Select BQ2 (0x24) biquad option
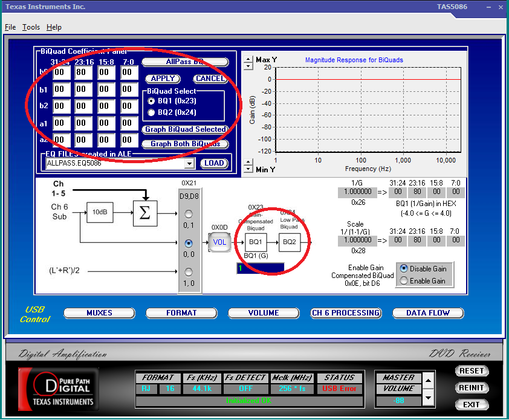 [x=151, y=112]
